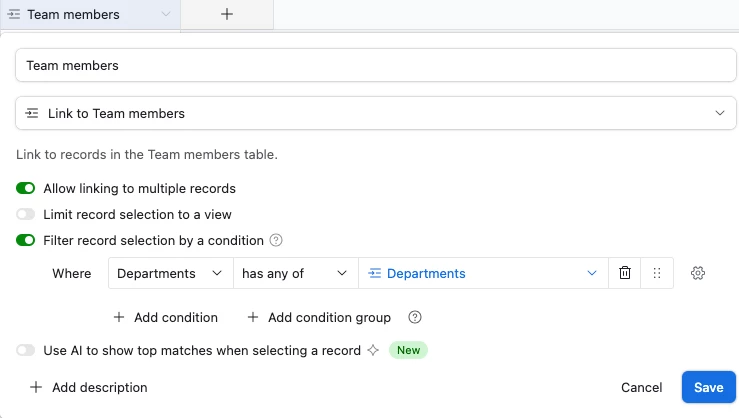Open filter settings gear icon
This screenshot has width=739, height=418.
pyautogui.click(x=698, y=273)
